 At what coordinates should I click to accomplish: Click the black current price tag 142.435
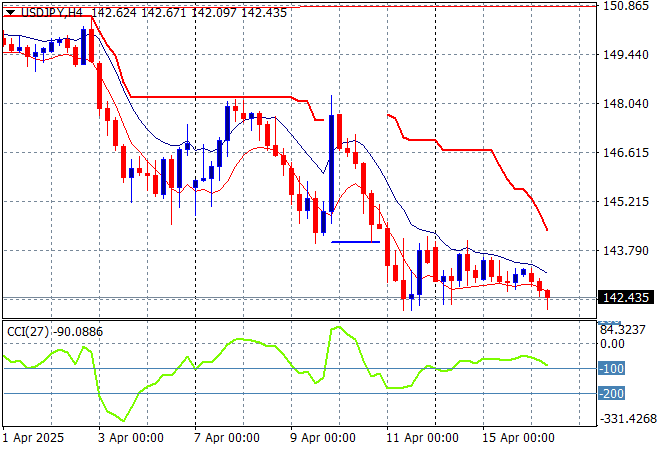pos(625,297)
